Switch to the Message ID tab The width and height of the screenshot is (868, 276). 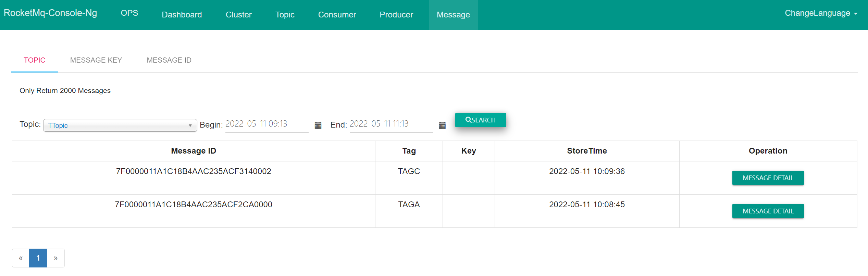(x=169, y=60)
